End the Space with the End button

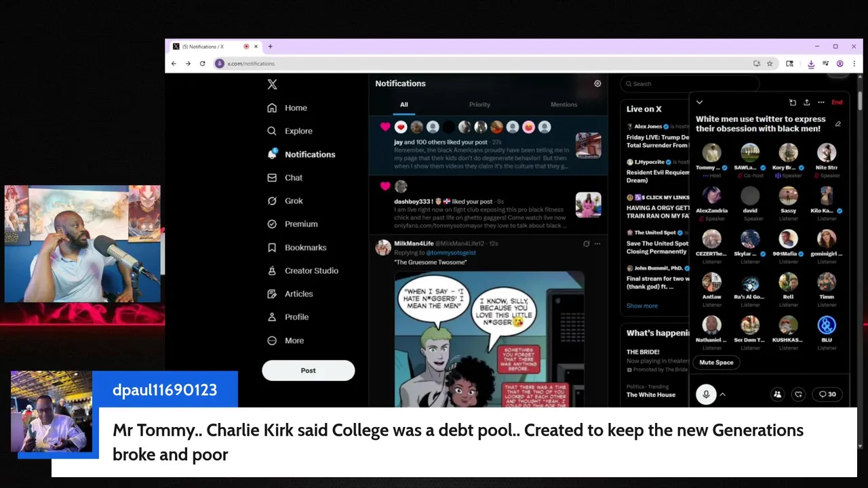(837, 102)
